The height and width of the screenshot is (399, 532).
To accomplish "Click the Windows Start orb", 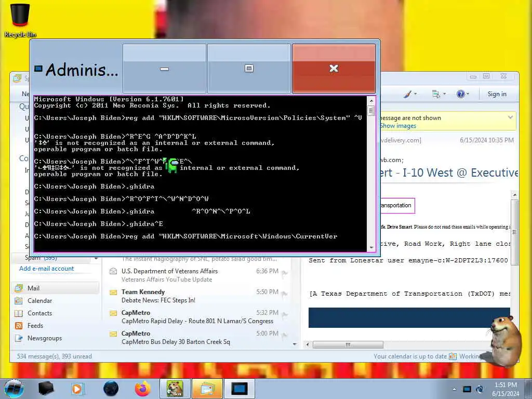I will point(14,389).
